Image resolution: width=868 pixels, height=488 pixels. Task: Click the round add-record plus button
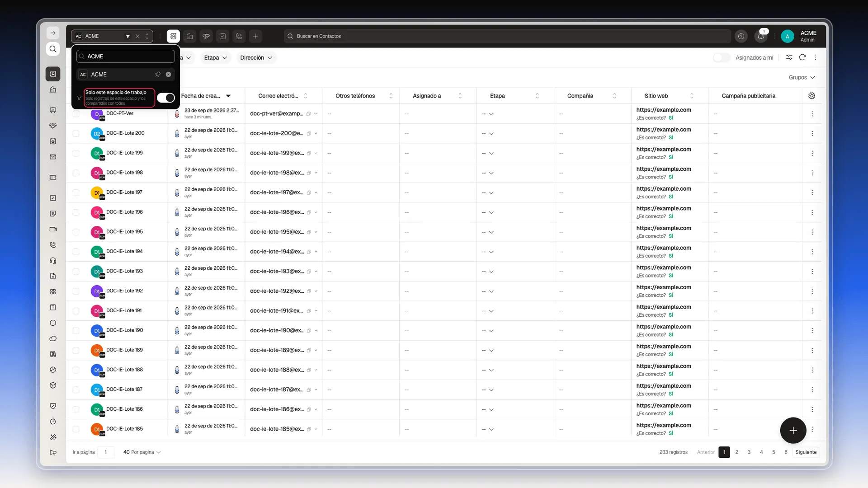(793, 430)
